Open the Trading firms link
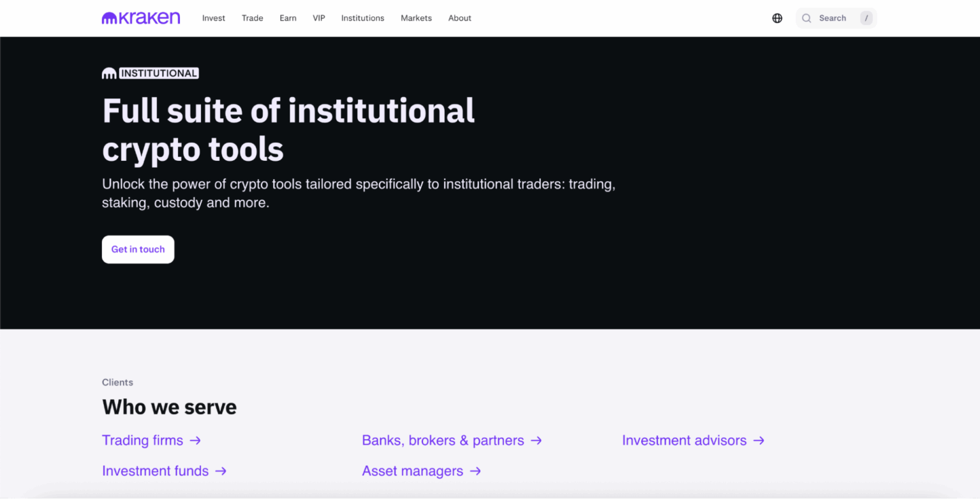Image resolution: width=980 pixels, height=499 pixels. pyautogui.click(x=142, y=440)
